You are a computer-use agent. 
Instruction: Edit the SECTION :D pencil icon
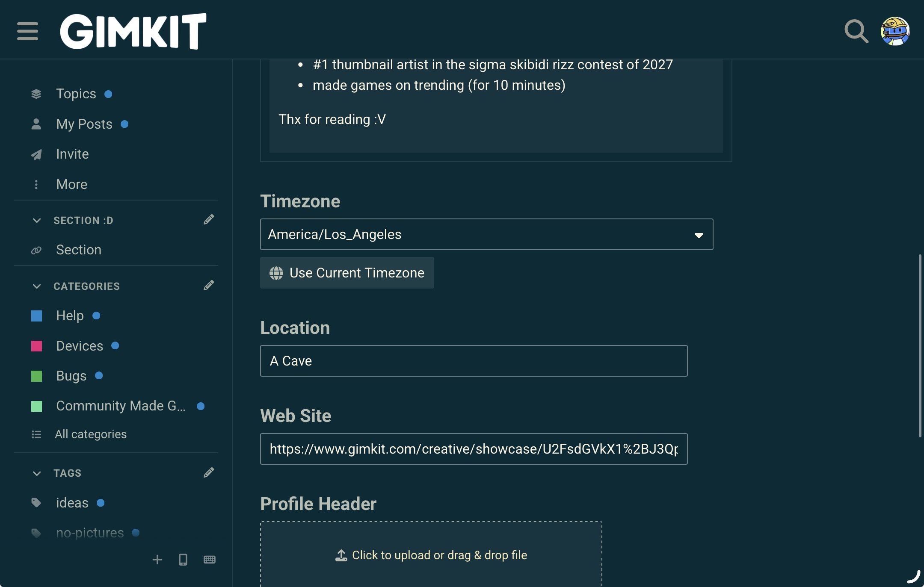click(x=209, y=220)
